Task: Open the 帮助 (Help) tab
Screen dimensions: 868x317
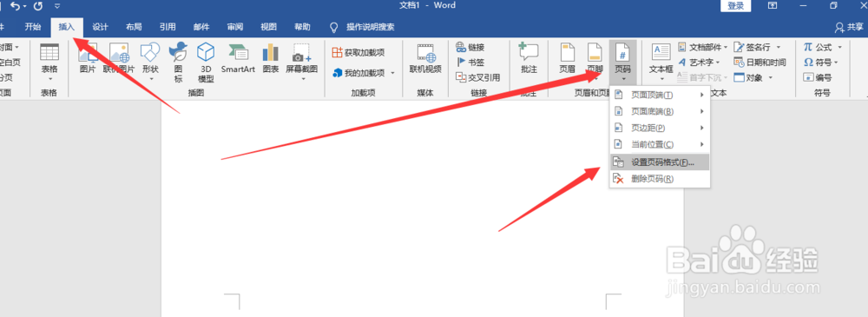Action: (x=302, y=27)
